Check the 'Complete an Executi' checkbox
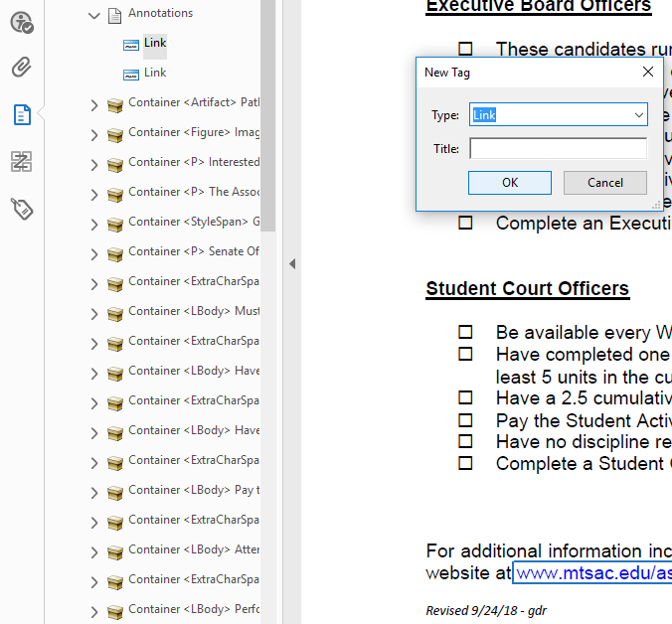The image size is (672, 624). (x=465, y=223)
